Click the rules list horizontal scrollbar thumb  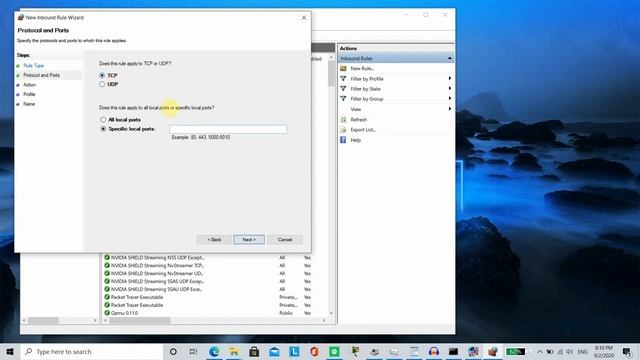tap(140, 320)
